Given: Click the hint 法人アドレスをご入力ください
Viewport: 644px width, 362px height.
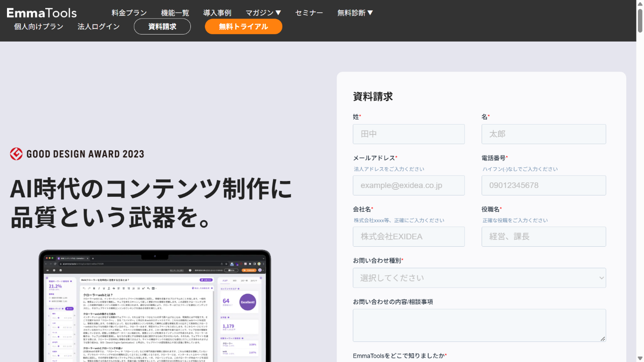Looking at the screenshot, I should [389, 169].
